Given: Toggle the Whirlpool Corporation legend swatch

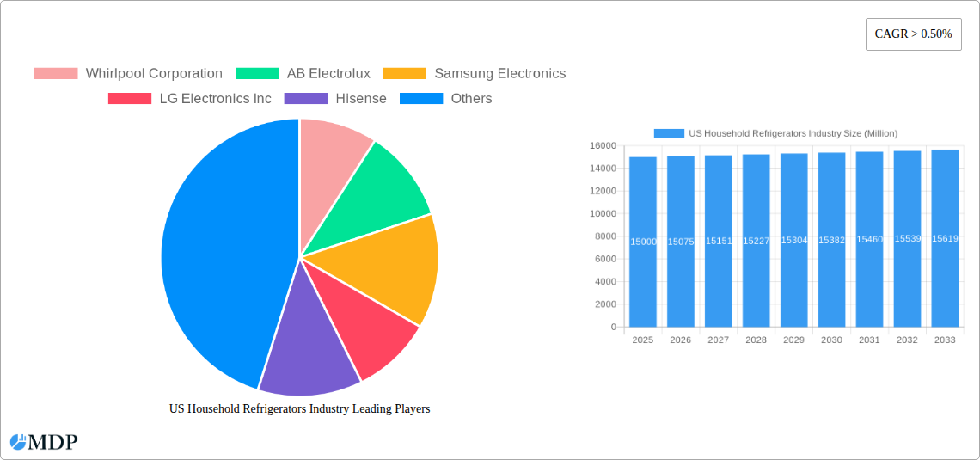Looking at the screenshot, I should [x=56, y=74].
